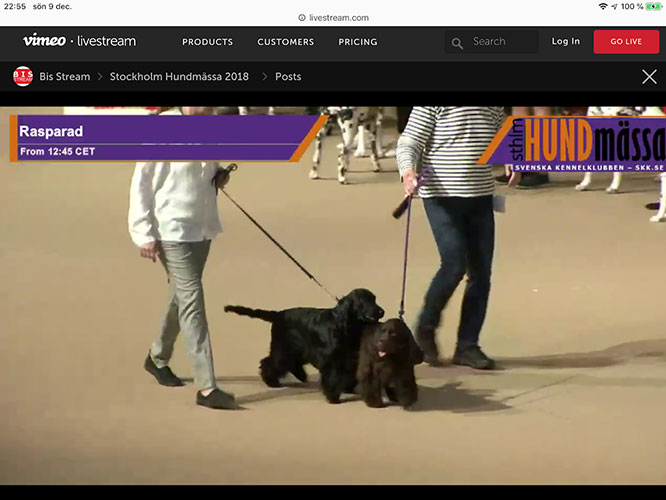Screen dimensions: 666x500
Task: Click the site info icon beside livestream.com
Action: (x=302, y=18)
